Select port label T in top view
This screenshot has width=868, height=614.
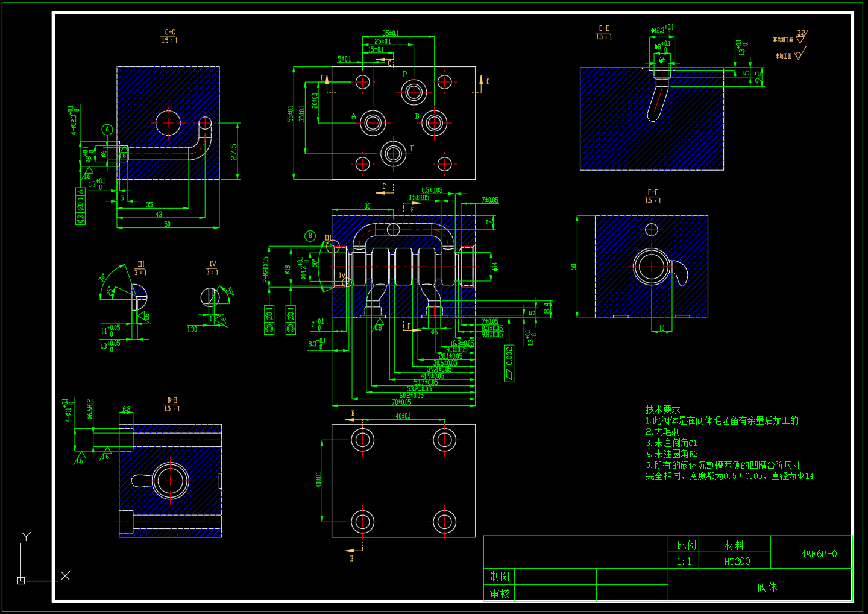(412, 148)
